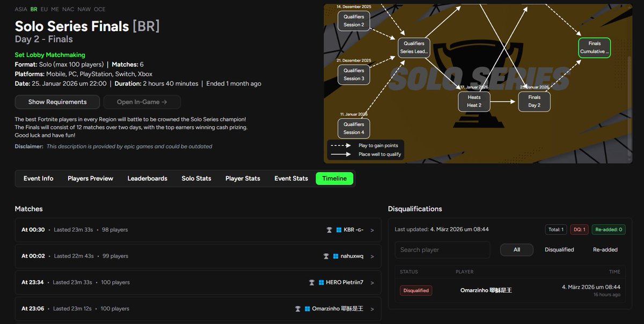This screenshot has width=644, height=324.
Task: Click the Windows icon beside HERO Pietriin7
Action: point(321,282)
